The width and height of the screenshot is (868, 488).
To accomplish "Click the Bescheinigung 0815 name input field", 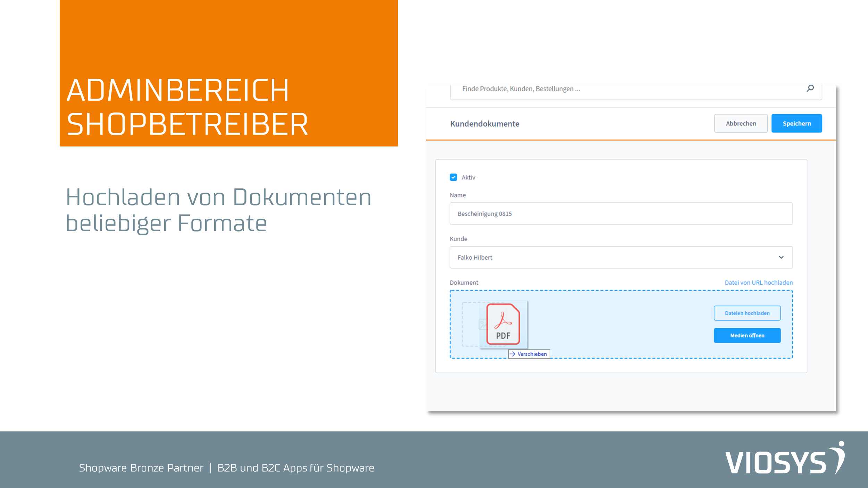I will [x=621, y=213].
